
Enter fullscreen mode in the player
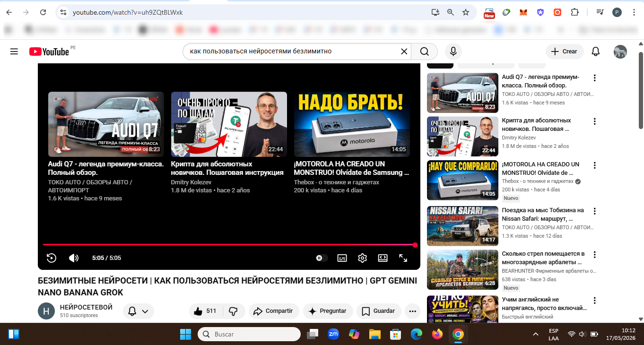(403, 258)
